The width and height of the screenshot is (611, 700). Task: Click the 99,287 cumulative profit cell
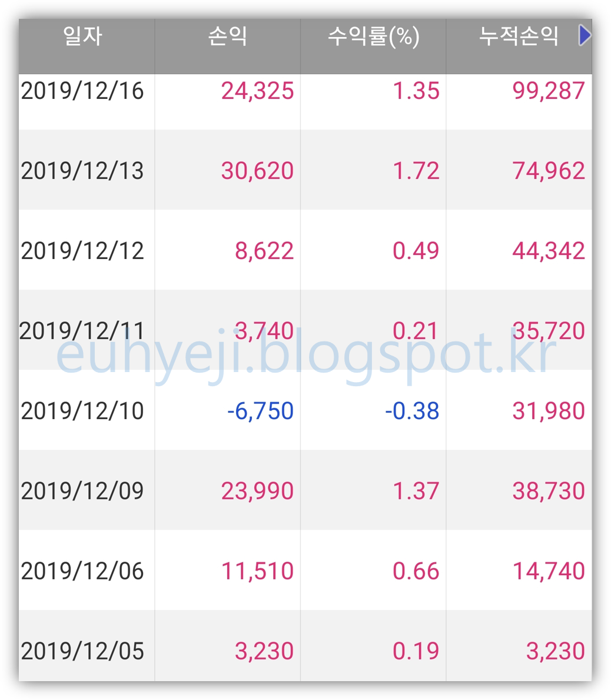click(x=549, y=91)
